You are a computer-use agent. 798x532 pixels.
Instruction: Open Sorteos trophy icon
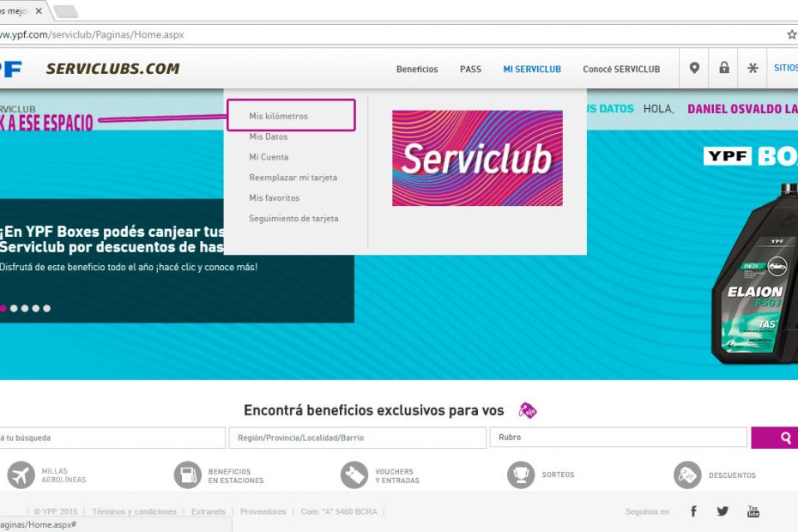[x=521, y=475]
